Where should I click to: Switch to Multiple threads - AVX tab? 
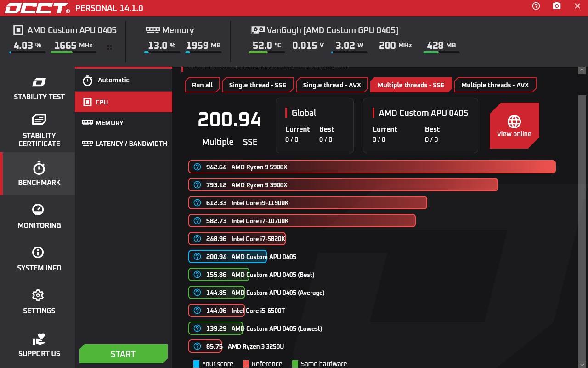pos(495,85)
